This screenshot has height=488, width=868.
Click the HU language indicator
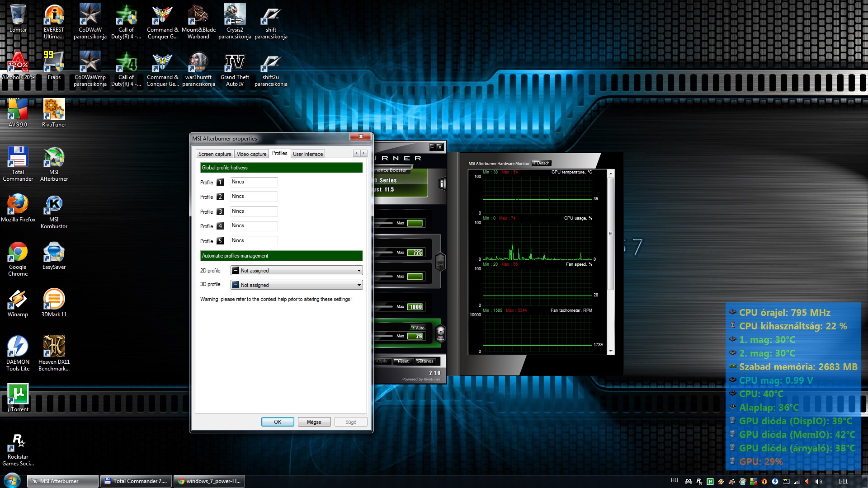(x=675, y=481)
